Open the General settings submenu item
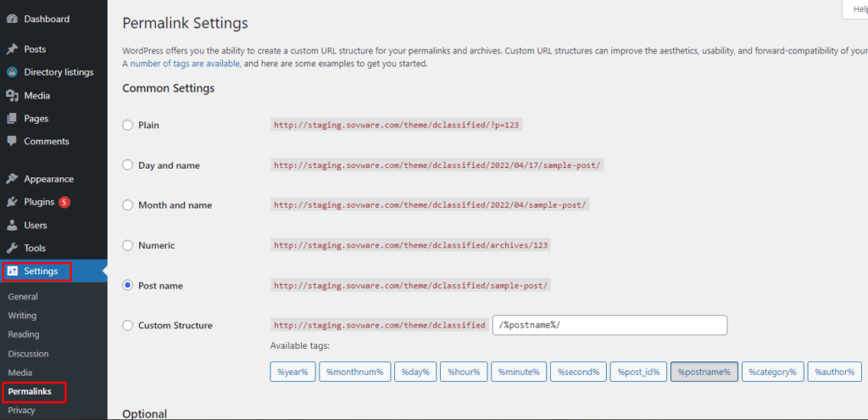The height and width of the screenshot is (420, 868). [x=23, y=297]
